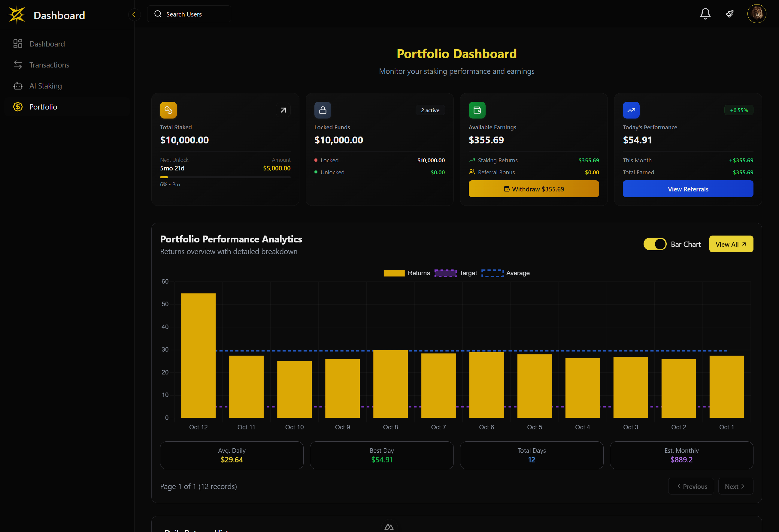Open Transactions in the sidebar
This screenshot has height=532, width=779.
click(49, 65)
